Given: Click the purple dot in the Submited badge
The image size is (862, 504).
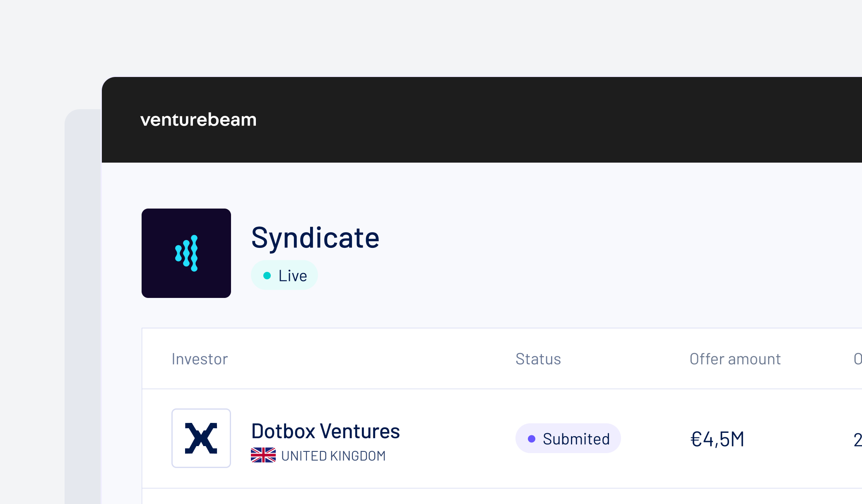Looking at the screenshot, I should click(x=532, y=439).
